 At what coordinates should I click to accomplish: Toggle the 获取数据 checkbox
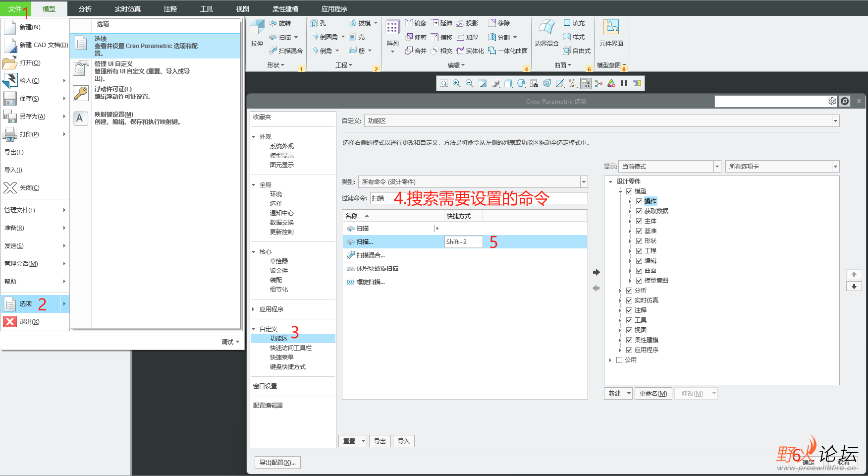point(639,211)
